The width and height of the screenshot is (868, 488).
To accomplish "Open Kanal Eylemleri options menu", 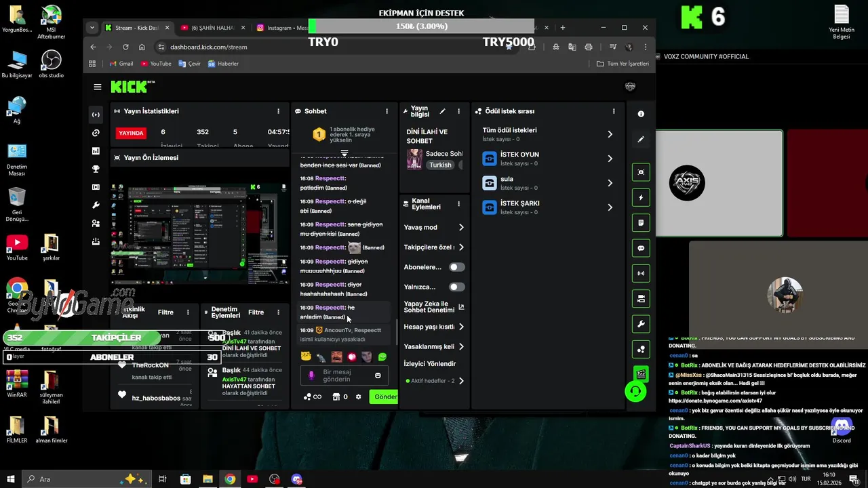I will [458, 203].
